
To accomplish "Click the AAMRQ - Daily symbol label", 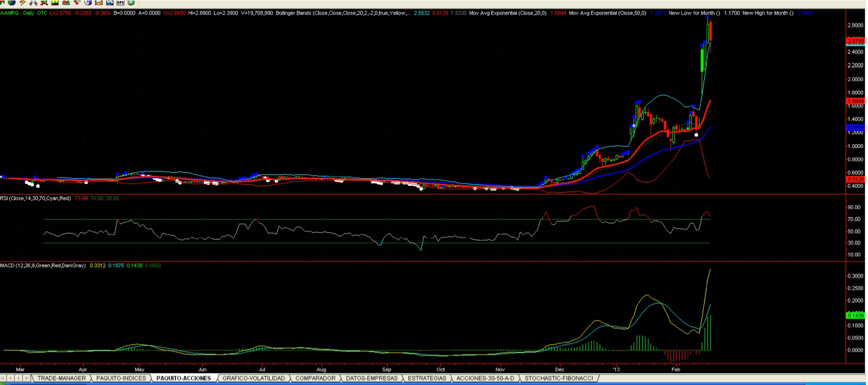I will pyautogui.click(x=17, y=13).
